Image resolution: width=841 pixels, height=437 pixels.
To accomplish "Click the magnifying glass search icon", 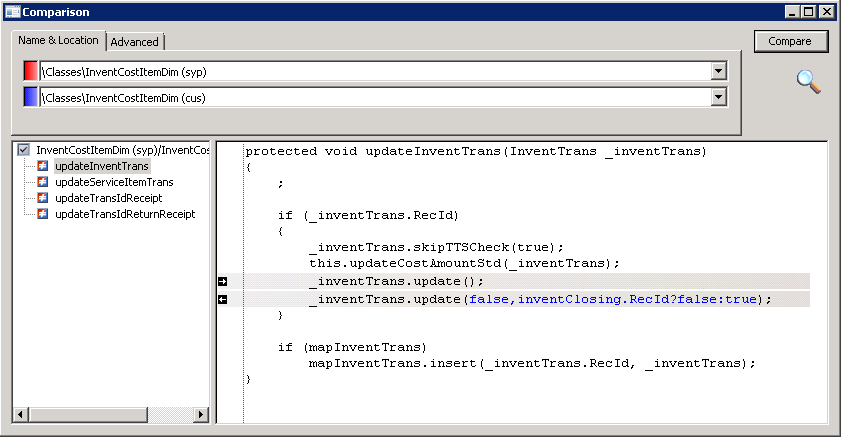I will tap(808, 82).
